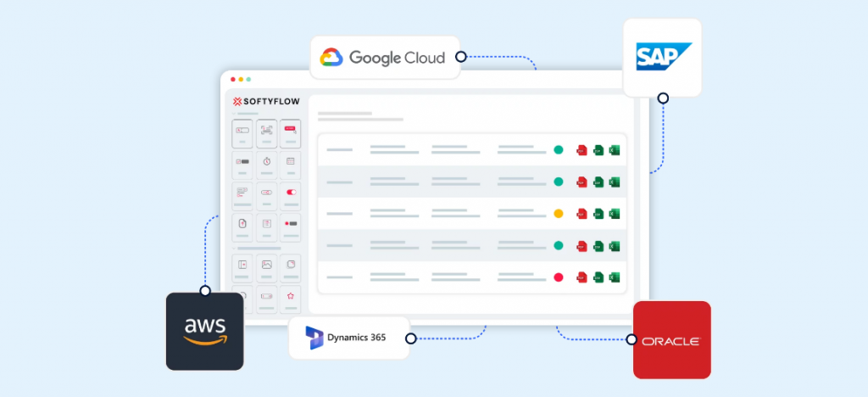Open the Oracle integration tile
868x397 pixels.
click(x=671, y=339)
